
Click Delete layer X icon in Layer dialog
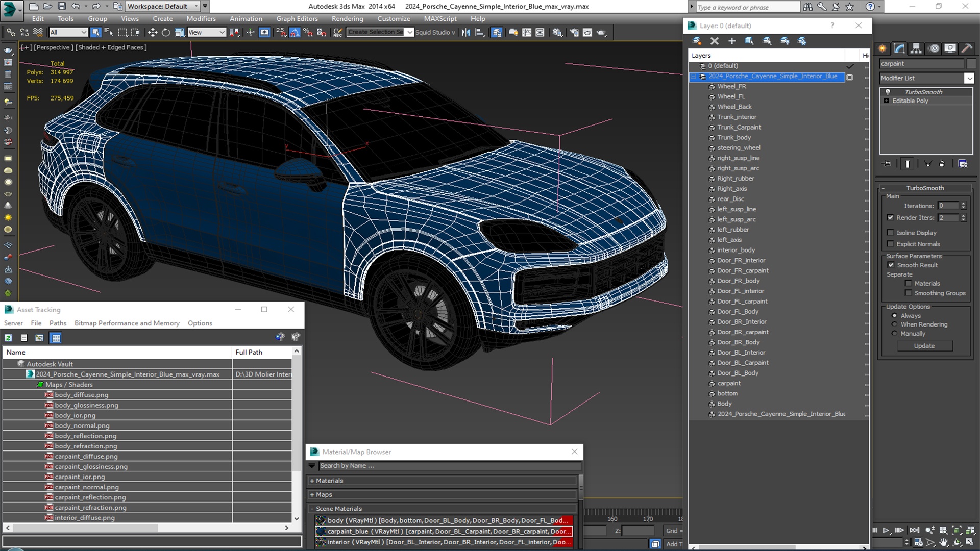715,41
